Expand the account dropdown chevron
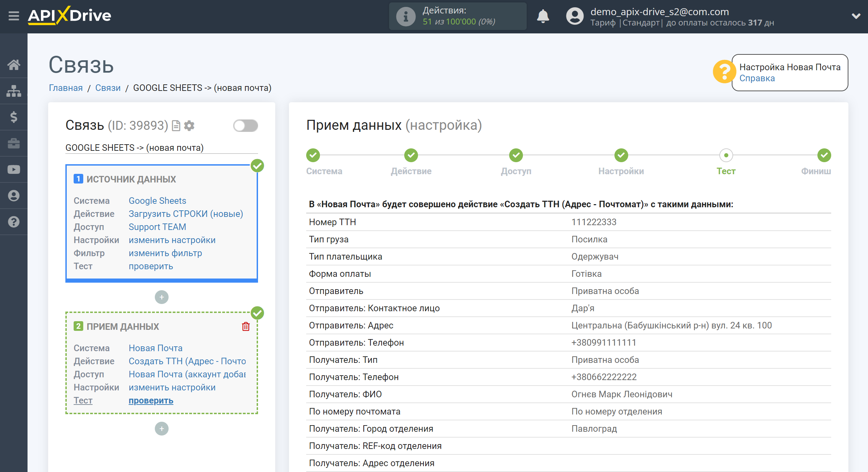Viewport: 868px width, 472px height. [856, 16]
